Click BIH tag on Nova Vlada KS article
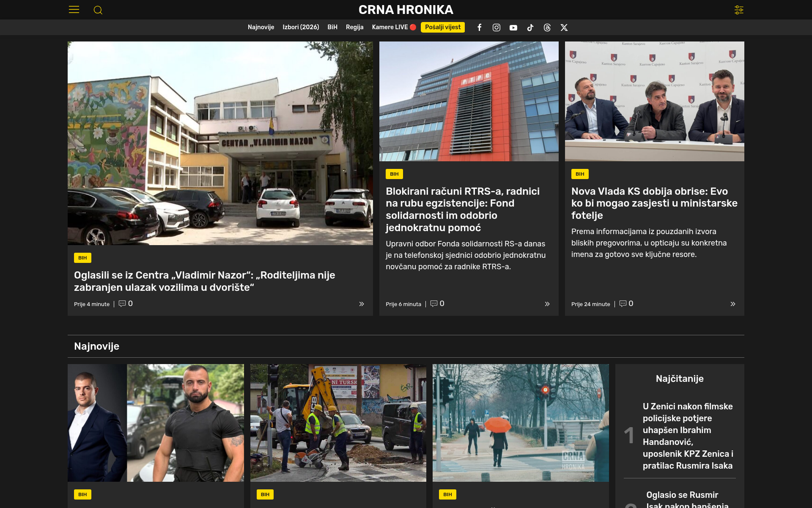Image resolution: width=812 pixels, height=508 pixels. pos(580,174)
